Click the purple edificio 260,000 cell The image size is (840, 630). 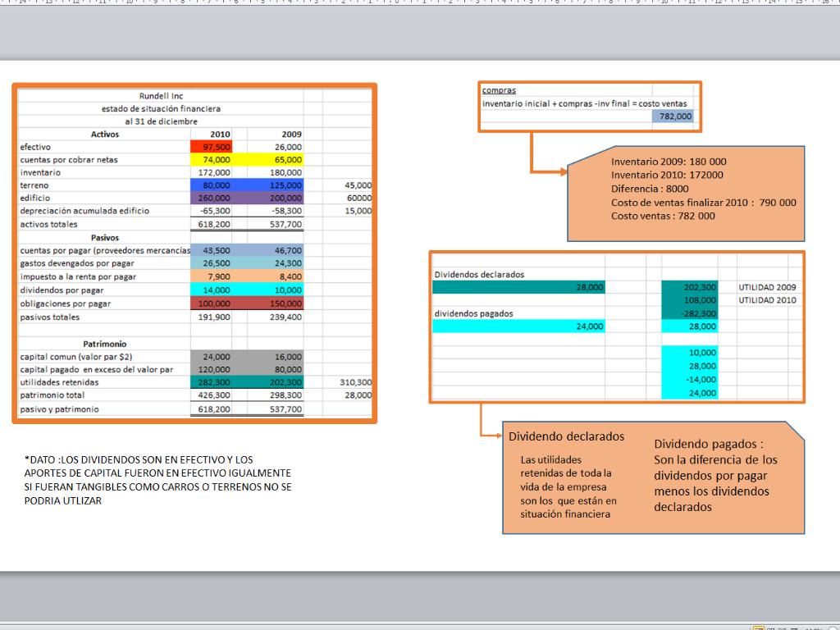(x=211, y=199)
